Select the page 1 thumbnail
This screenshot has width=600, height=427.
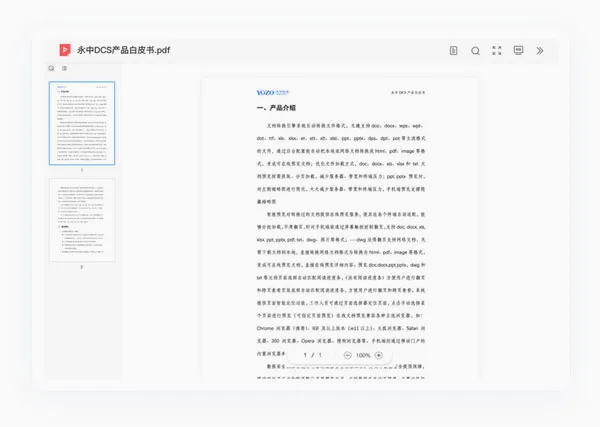[82, 123]
